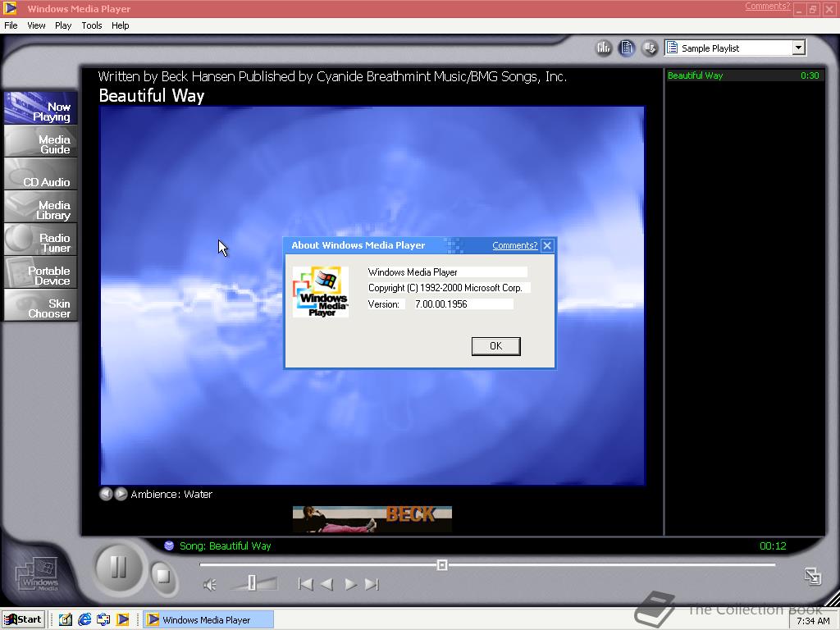Click the Show Desktop quick launch icon
This screenshot has width=840, height=630.
(66, 620)
